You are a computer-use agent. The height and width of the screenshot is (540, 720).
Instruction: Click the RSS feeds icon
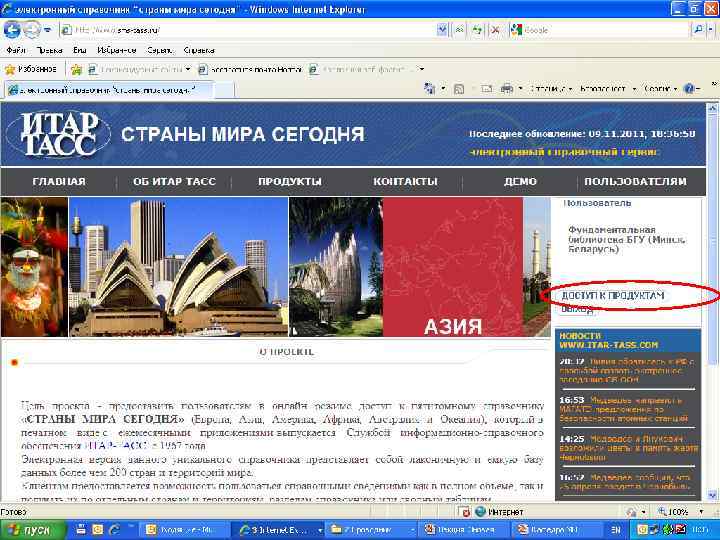click(x=459, y=89)
